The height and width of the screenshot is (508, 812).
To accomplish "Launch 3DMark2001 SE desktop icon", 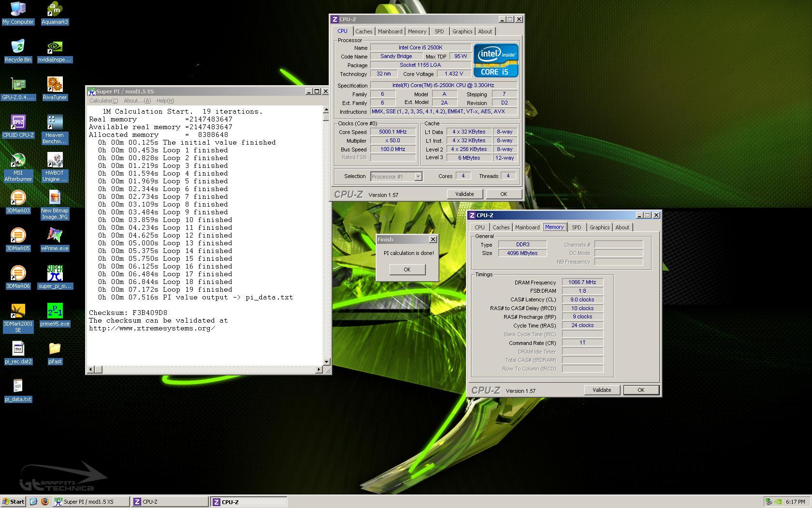I will [x=18, y=318].
